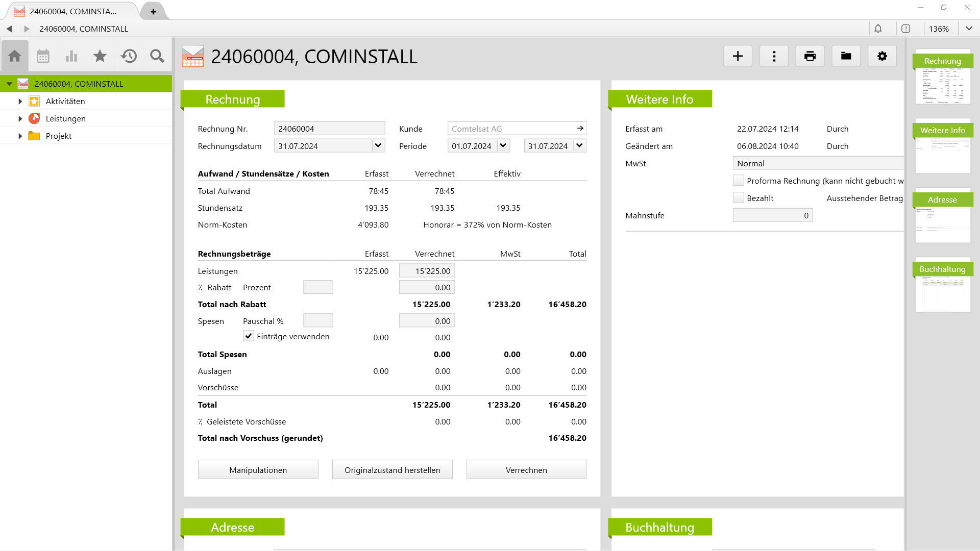The height and width of the screenshot is (551, 980).
Task: Click Originalzustand herstellen button
Action: (392, 470)
